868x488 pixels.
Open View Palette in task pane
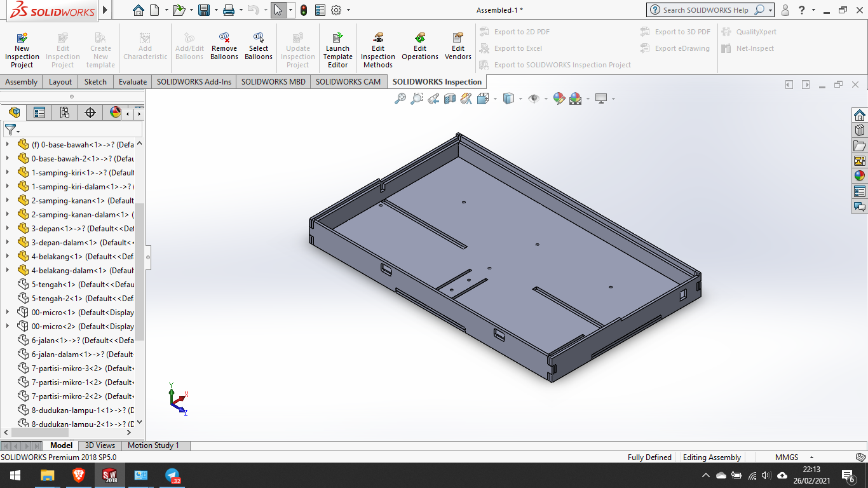click(x=860, y=161)
